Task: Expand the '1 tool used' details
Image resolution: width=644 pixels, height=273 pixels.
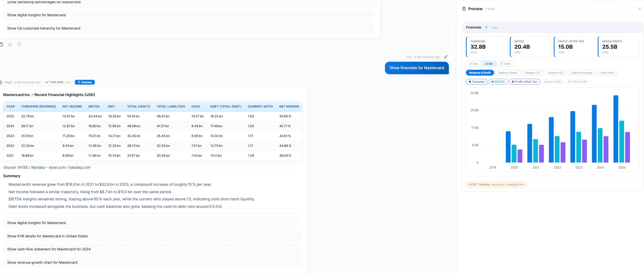Action: [58, 82]
